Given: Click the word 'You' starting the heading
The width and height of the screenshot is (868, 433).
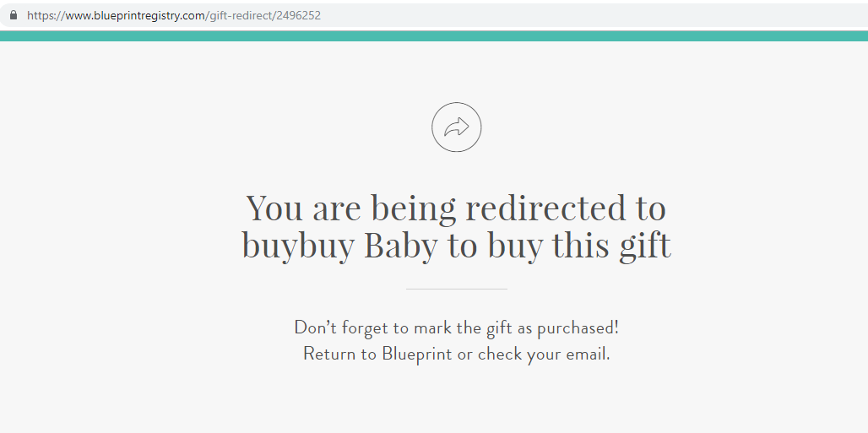Looking at the screenshot, I should coord(274,208).
